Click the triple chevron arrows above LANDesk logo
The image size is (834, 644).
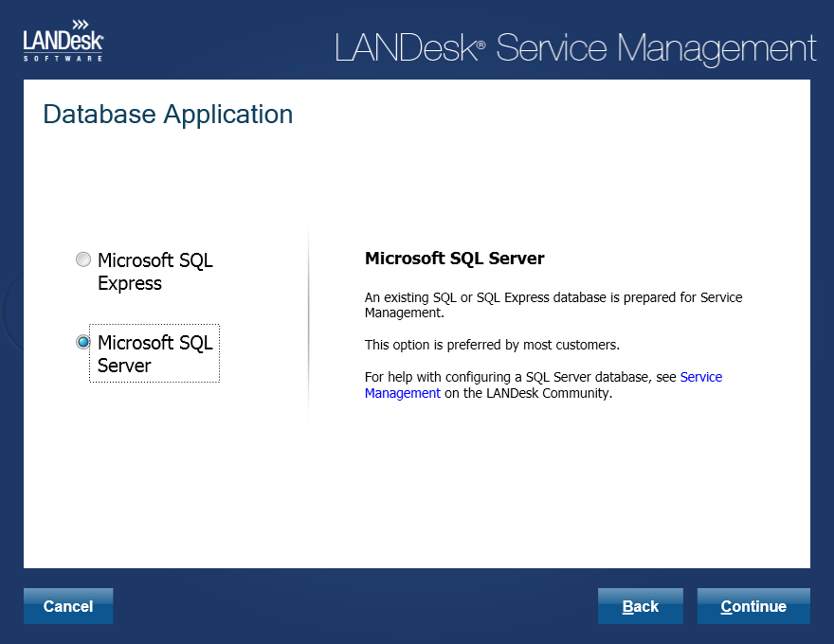click(x=81, y=25)
